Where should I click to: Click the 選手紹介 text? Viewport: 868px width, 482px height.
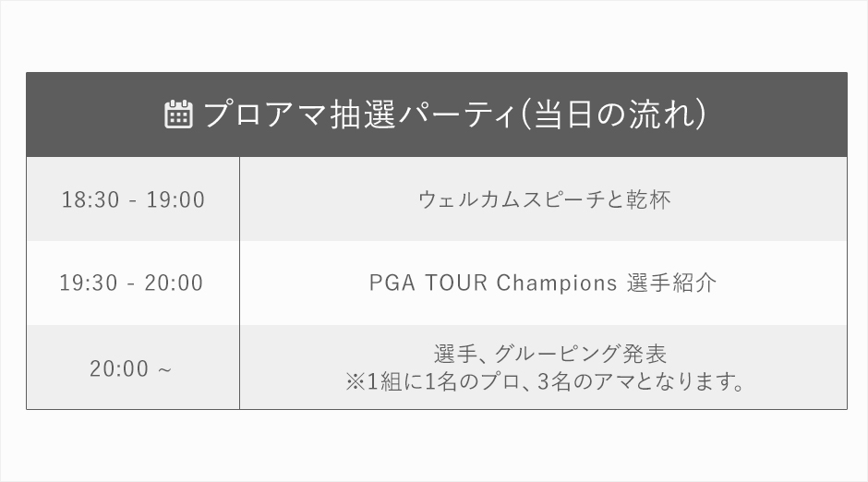coord(672,283)
